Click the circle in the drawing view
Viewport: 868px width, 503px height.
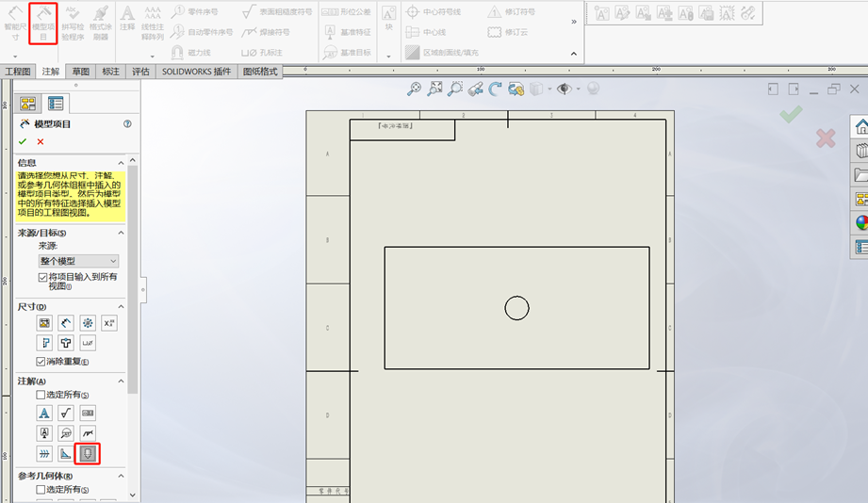click(x=516, y=308)
